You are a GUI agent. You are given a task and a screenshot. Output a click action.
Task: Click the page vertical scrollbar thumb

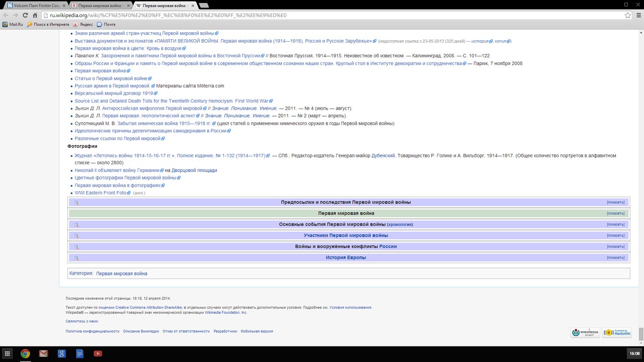(x=641, y=333)
